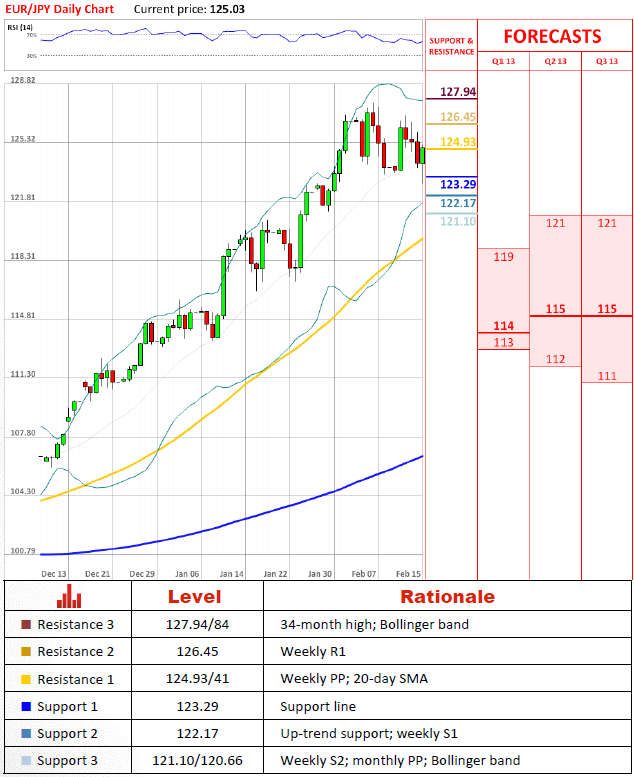
Task: Click the Q2 13 forecast value 121
Action: pyautogui.click(x=555, y=223)
